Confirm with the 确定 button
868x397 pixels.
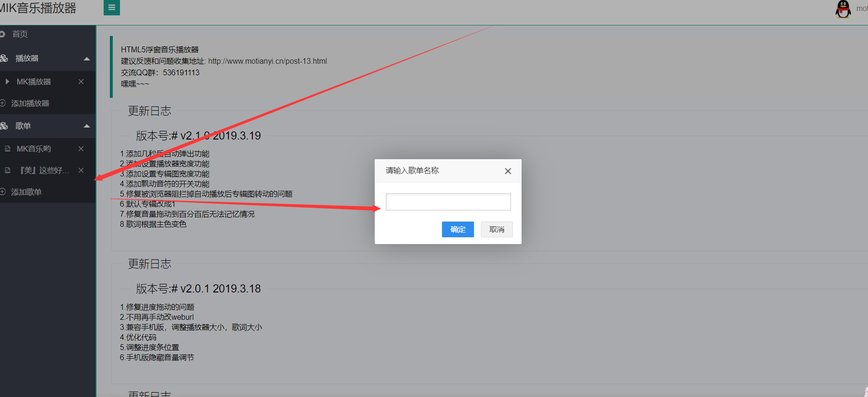tap(457, 229)
